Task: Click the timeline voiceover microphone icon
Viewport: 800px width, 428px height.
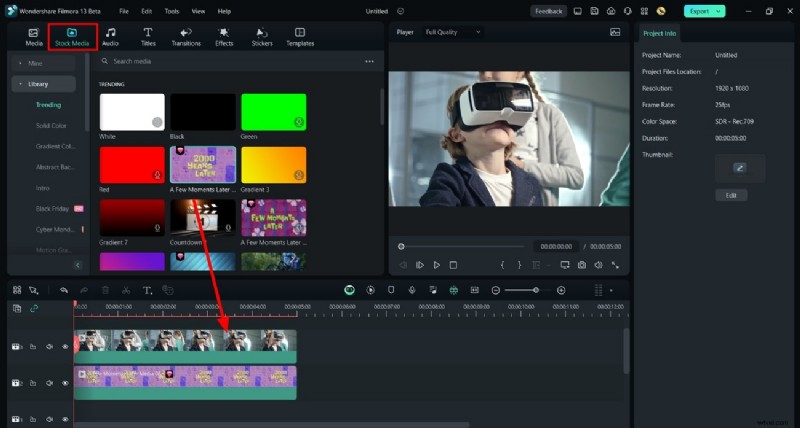Action: pyautogui.click(x=412, y=290)
